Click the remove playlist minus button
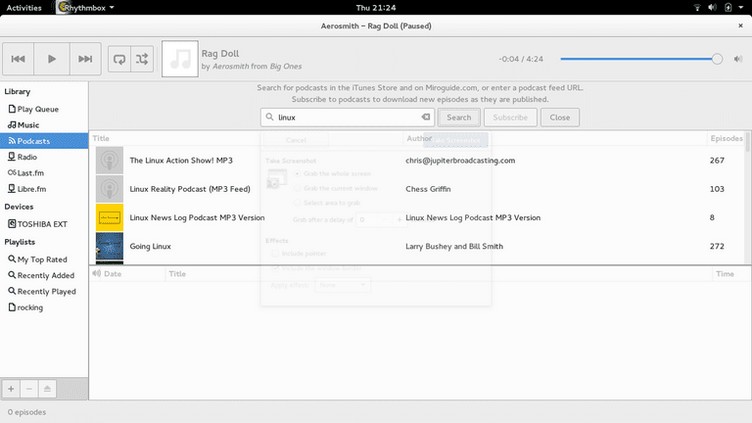752x423 pixels. 29,388
